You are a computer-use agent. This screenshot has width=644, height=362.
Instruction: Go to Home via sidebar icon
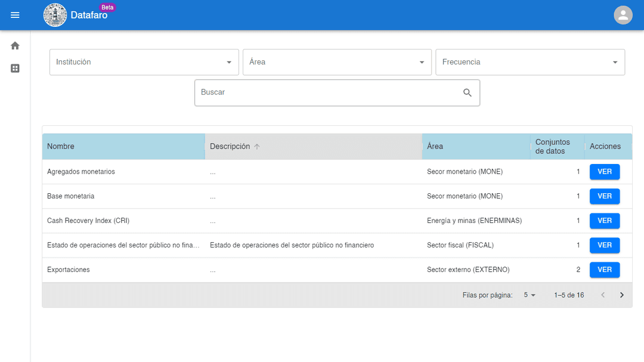click(15, 45)
